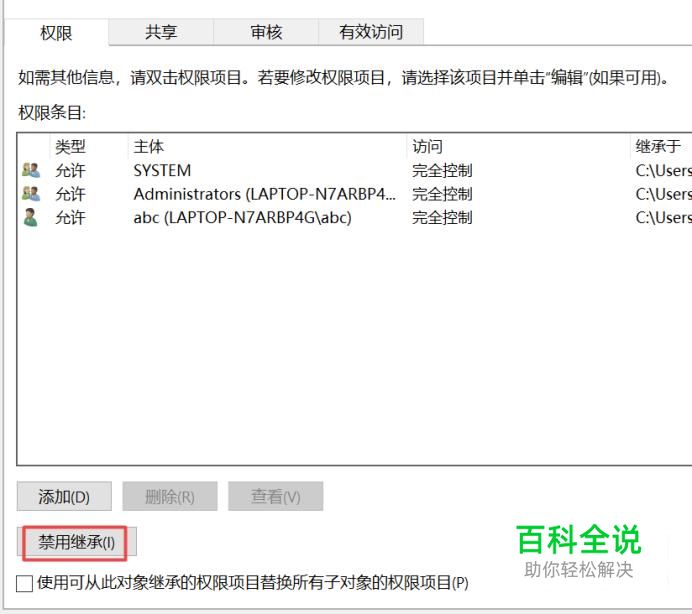
Task: Click 完全控制 in the abc row
Action: (x=442, y=218)
